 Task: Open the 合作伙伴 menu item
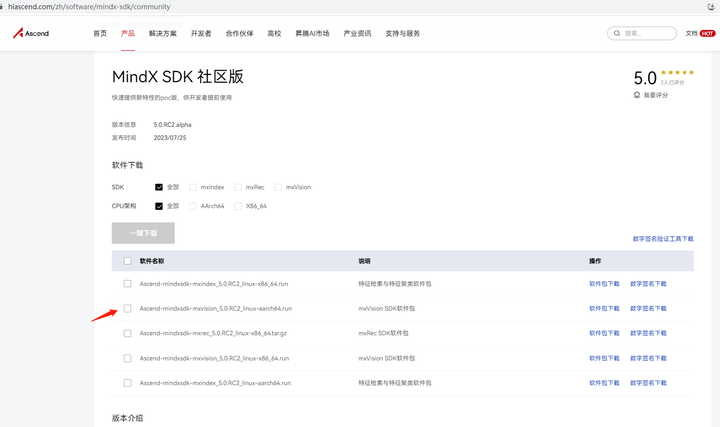pyautogui.click(x=239, y=33)
